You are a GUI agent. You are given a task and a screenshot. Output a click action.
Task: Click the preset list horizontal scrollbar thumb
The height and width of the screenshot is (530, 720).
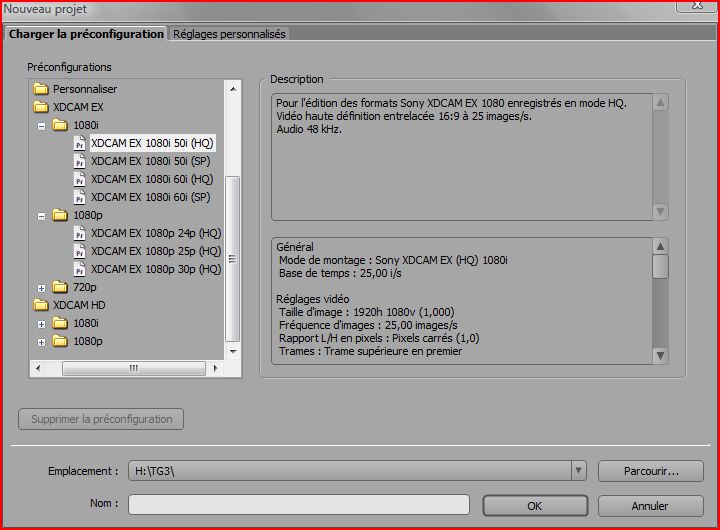(x=134, y=368)
